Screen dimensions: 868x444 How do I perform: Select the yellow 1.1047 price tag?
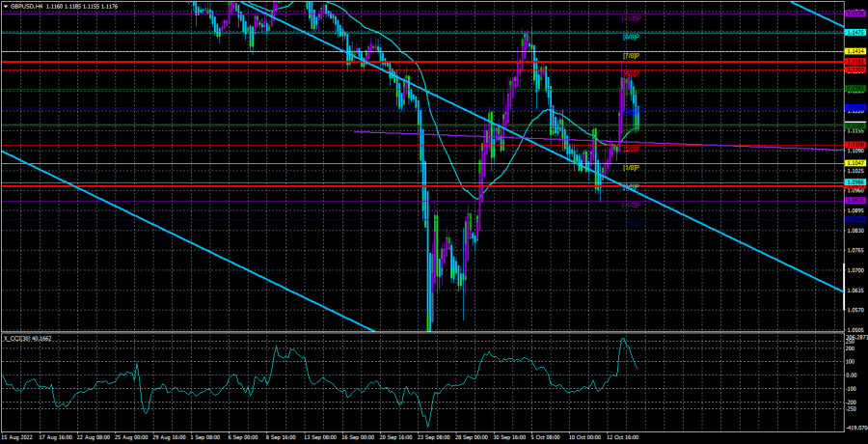(854, 164)
